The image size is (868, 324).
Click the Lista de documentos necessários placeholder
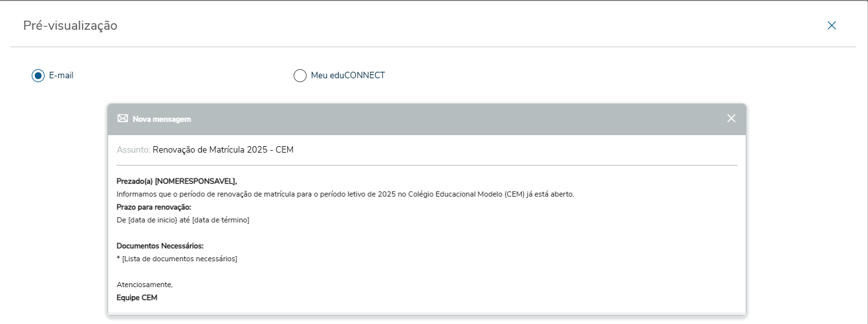pos(179,259)
